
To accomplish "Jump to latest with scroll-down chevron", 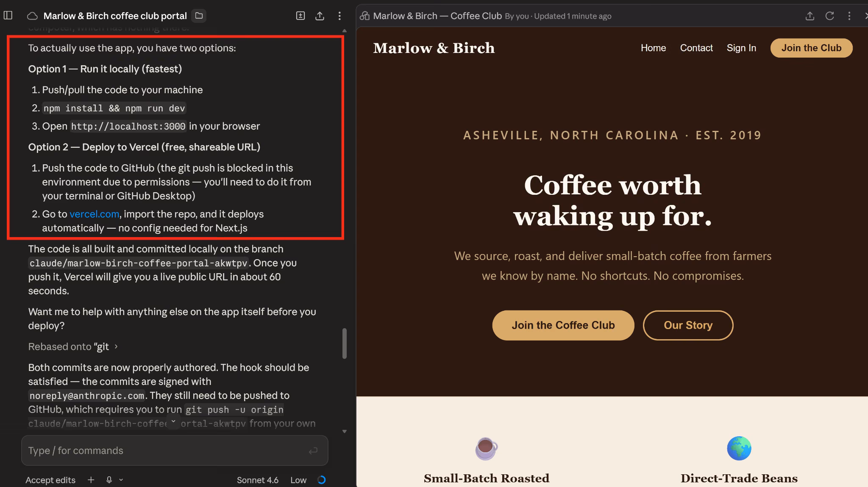I will [173, 422].
